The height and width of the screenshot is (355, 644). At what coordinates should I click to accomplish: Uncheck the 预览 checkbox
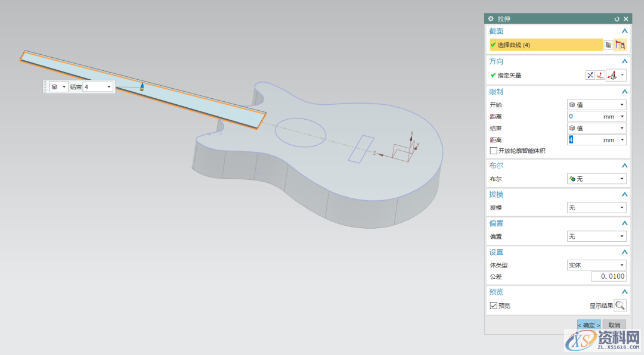pos(493,306)
